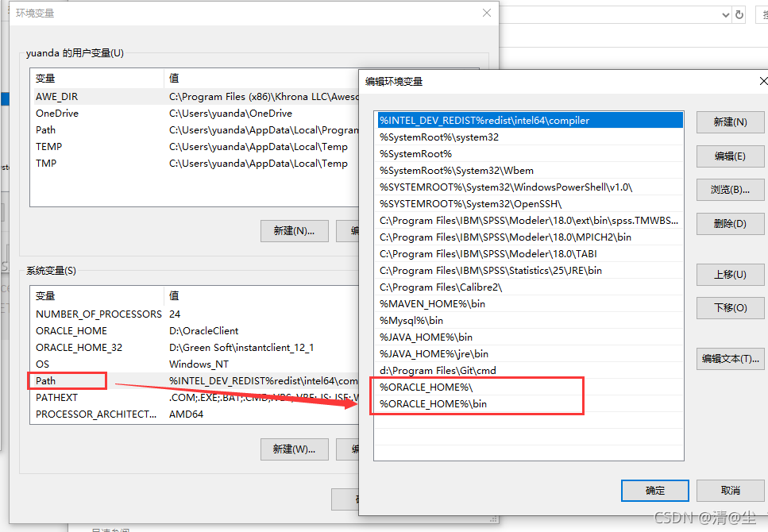
Task: Confirm with the 确定 button
Action: [655, 491]
